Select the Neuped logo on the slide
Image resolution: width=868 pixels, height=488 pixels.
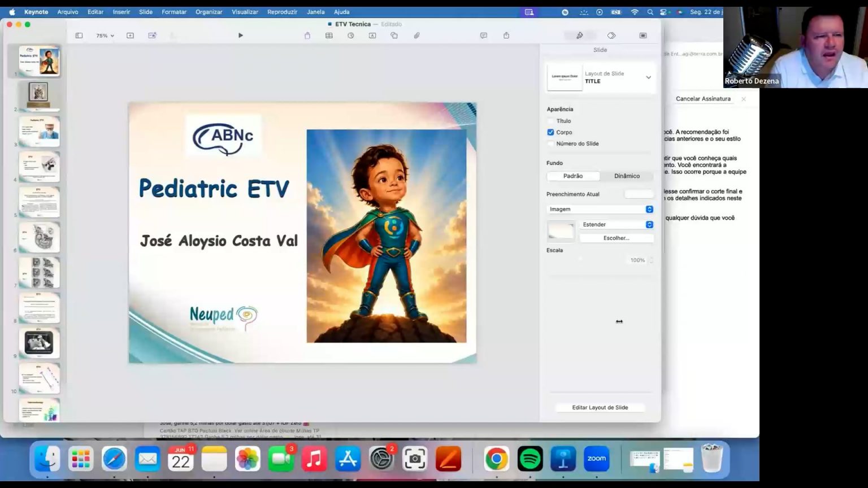click(x=224, y=318)
